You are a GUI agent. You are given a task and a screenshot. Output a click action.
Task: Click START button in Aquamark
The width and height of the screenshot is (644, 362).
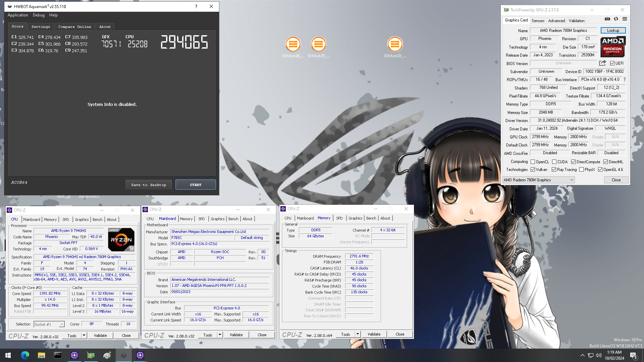(x=196, y=185)
